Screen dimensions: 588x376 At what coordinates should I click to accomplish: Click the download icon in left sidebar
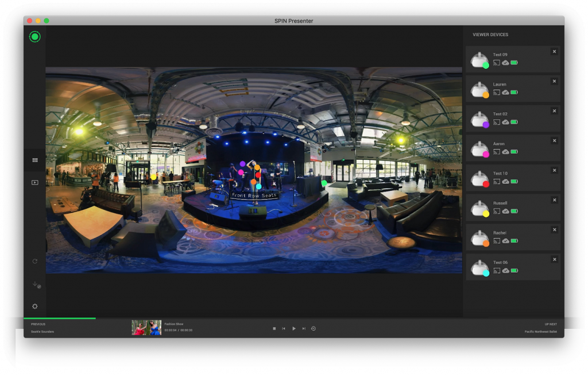34,283
